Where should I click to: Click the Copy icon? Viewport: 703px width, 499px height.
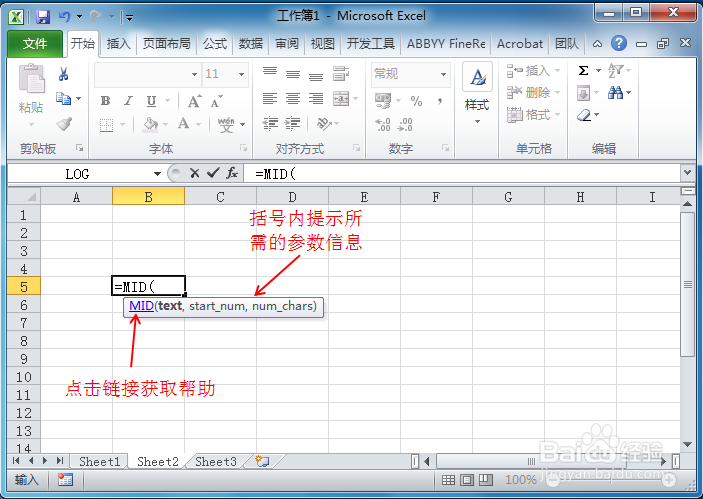(63, 98)
